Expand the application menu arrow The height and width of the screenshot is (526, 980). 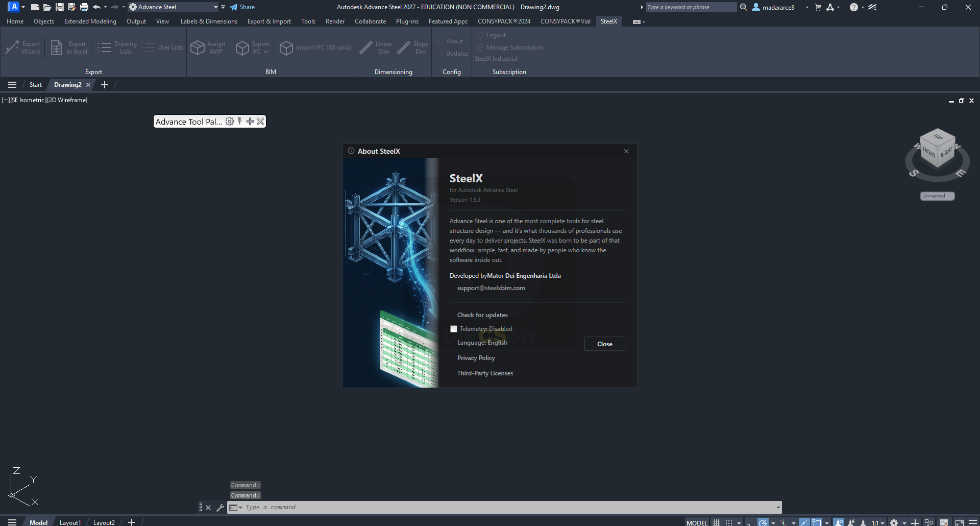pyautogui.click(x=23, y=7)
